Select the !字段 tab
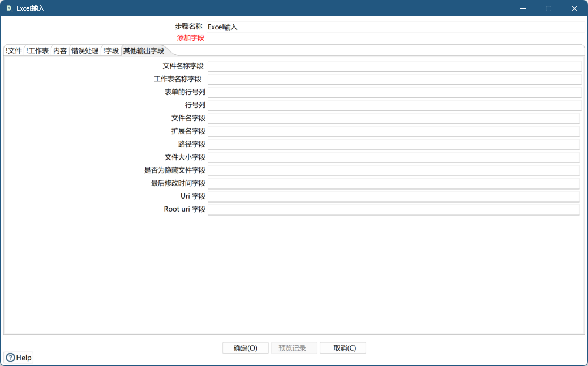Viewport: 588px width, 366px height. 110,50
